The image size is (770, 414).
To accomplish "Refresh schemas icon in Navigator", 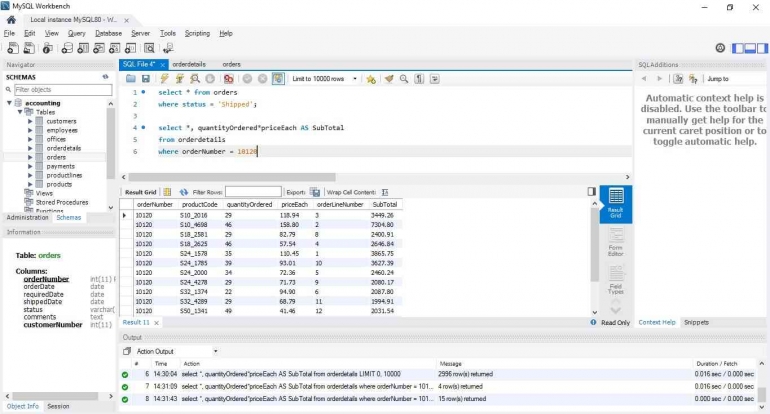I will [x=105, y=77].
